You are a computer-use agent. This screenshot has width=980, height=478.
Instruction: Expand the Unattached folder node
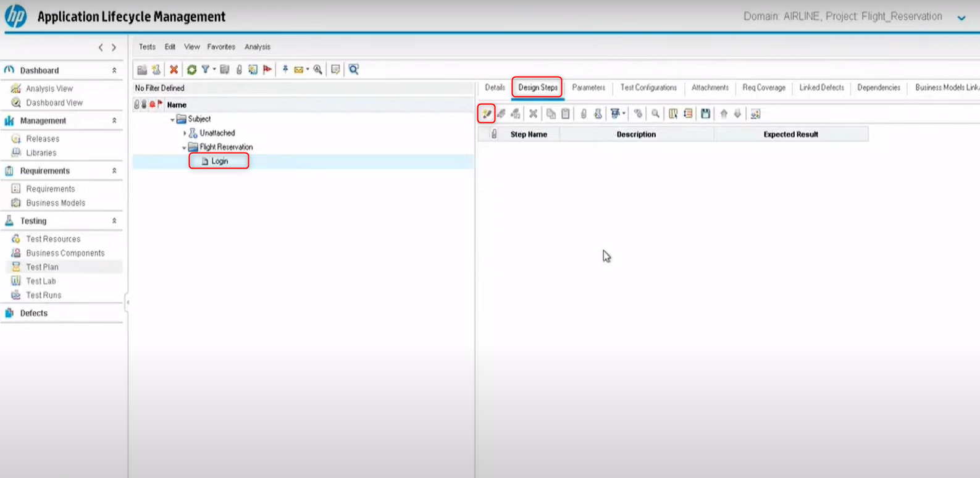click(x=185, y=133)
